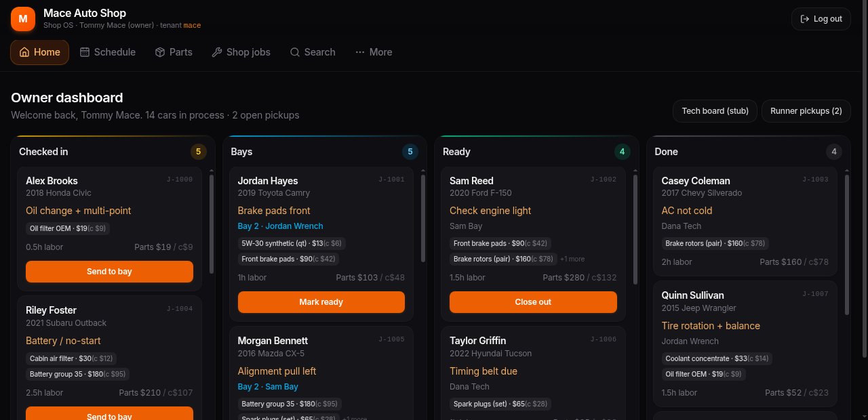
Task: Open Runner pickups (2)
Action: click(x=806, y=111)
